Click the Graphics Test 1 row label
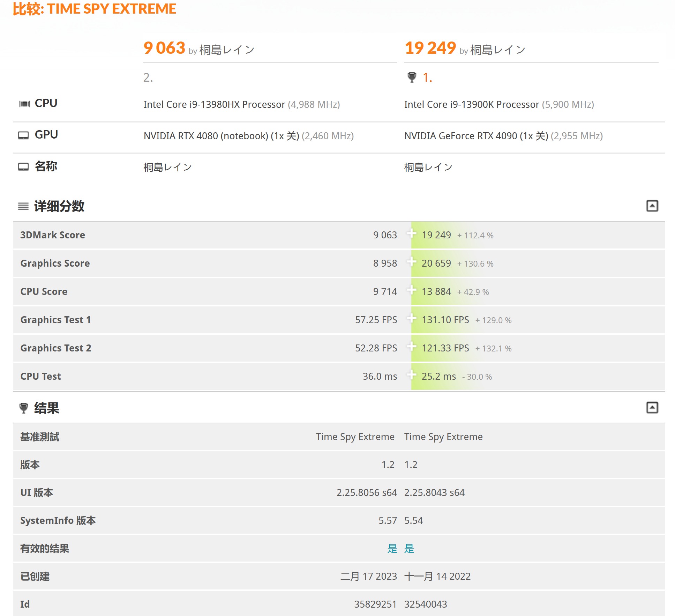 [x=56, y=320]
